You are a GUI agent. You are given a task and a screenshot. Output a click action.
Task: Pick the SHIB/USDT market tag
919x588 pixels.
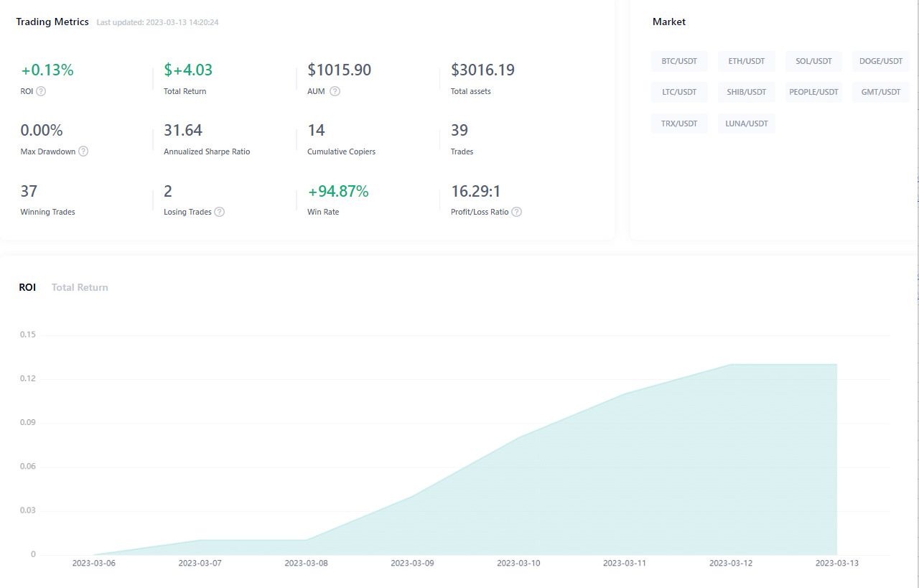coord(746,92)
